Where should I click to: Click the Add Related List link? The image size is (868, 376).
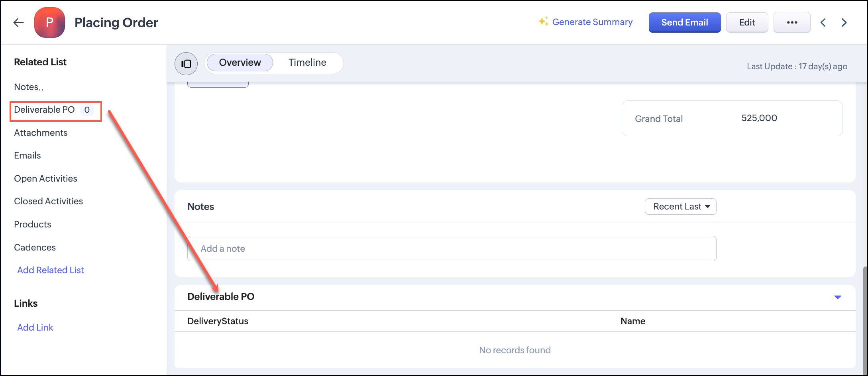pos(51,270)
